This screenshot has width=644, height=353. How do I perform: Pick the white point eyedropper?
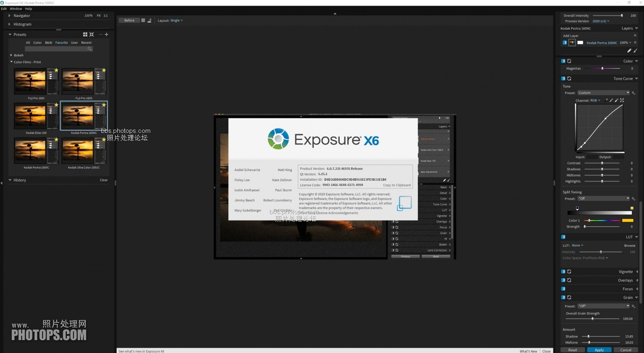click(617, 100)
